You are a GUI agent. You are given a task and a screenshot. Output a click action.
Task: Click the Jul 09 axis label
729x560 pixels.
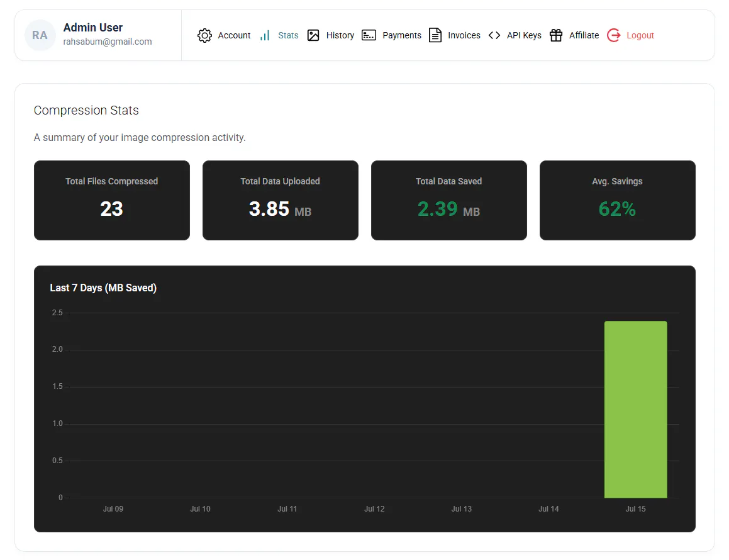(x=113, y=509)
